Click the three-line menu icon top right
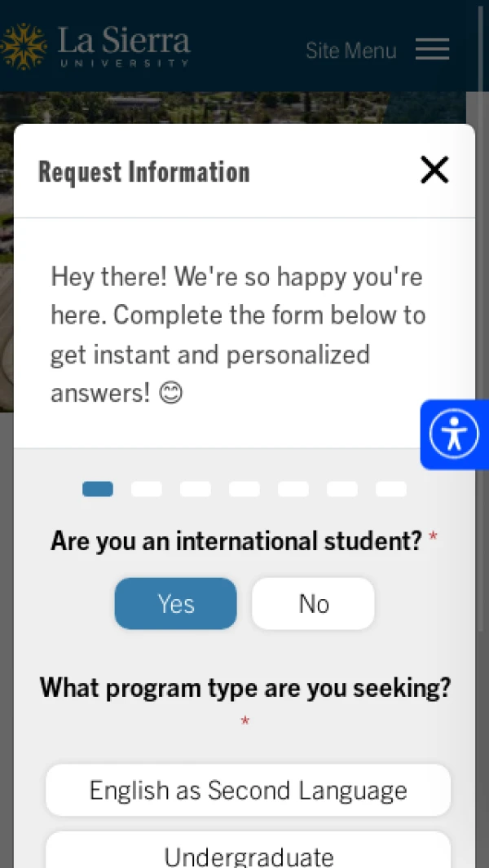Viewport: 489px width, 868px height. tap(432, 49)
